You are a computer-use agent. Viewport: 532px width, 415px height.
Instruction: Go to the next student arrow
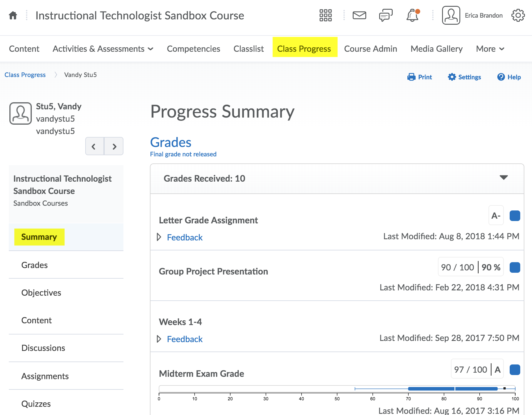(114, 146)
